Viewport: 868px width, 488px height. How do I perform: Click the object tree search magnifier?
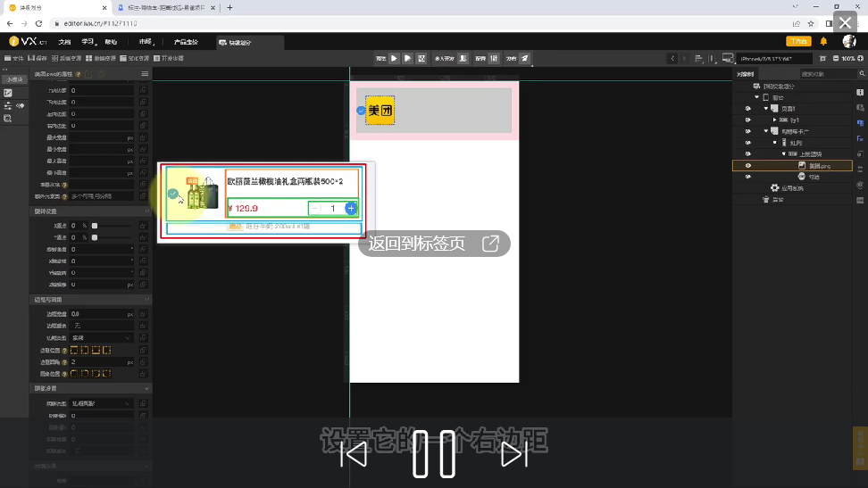point(862,73)
